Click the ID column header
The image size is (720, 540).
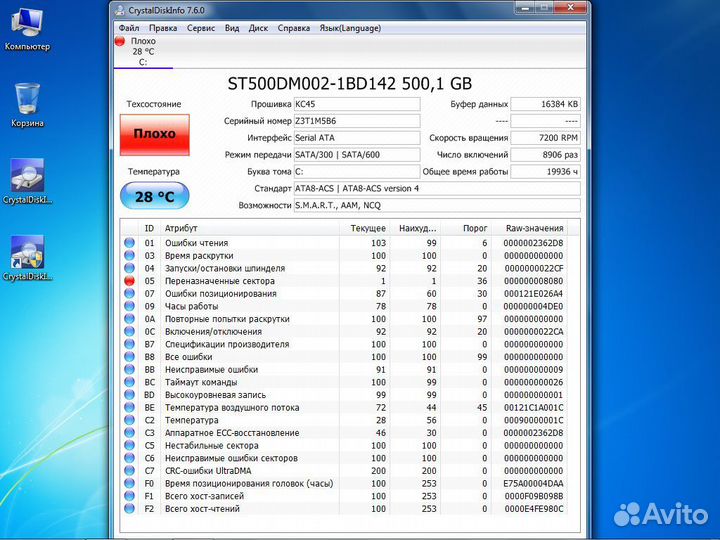[x=149, y=228]
